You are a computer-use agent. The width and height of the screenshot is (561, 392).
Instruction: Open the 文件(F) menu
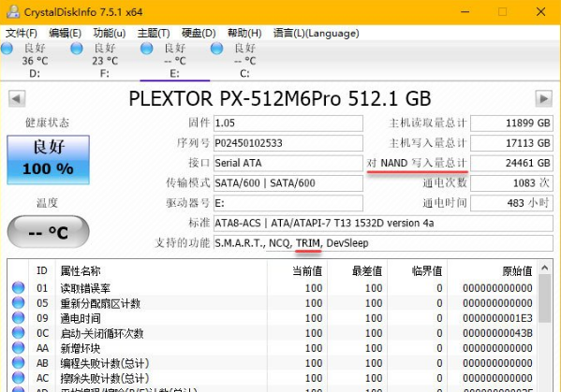(x=22, y=34)
